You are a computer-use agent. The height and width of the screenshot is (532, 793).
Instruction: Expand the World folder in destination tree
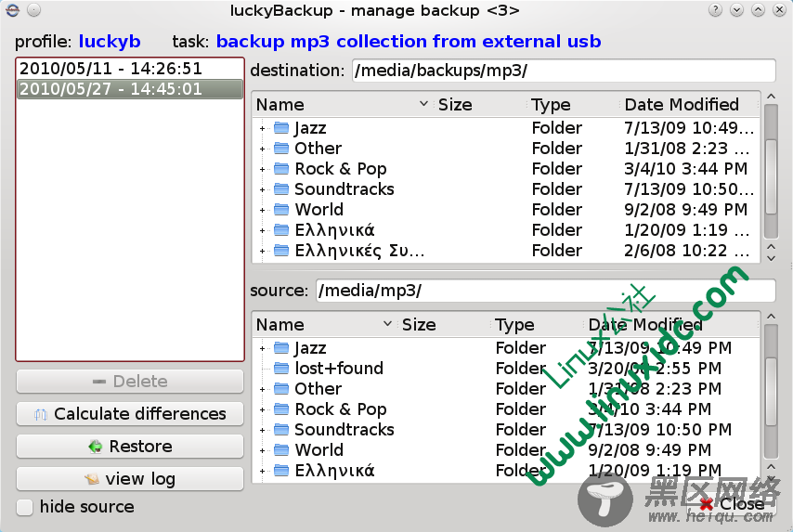click(262, 210)
